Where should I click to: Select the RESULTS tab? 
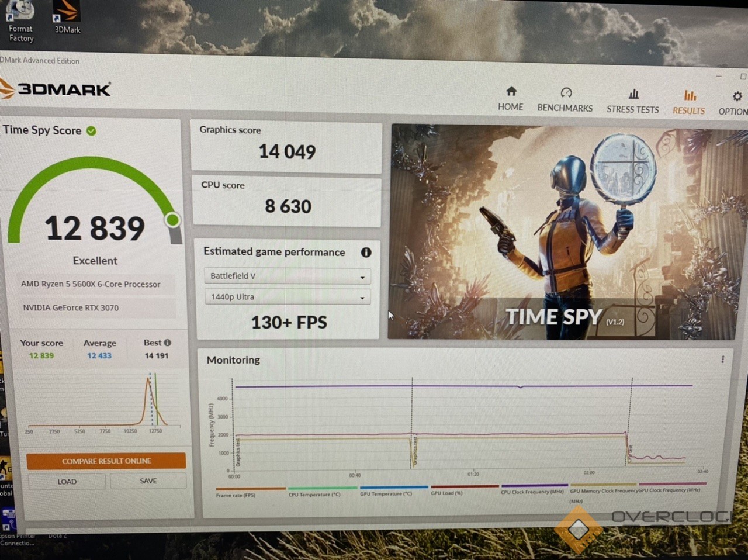point(688,102)
